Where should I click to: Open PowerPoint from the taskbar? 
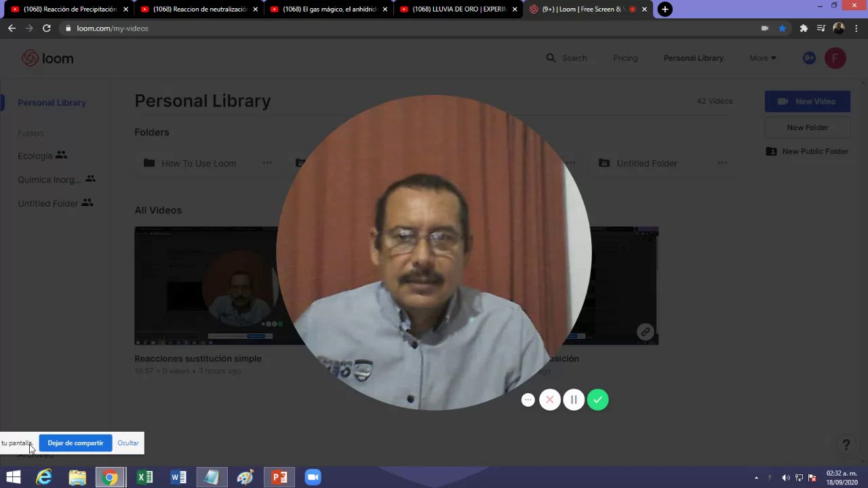(279, 477)
